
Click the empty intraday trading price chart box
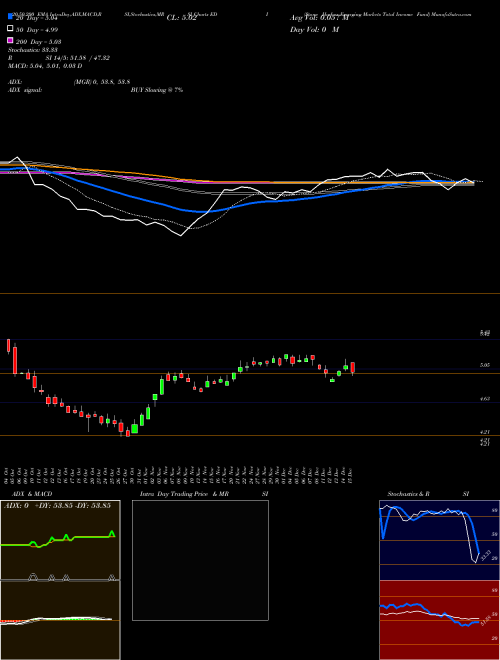tap(200, 560)
